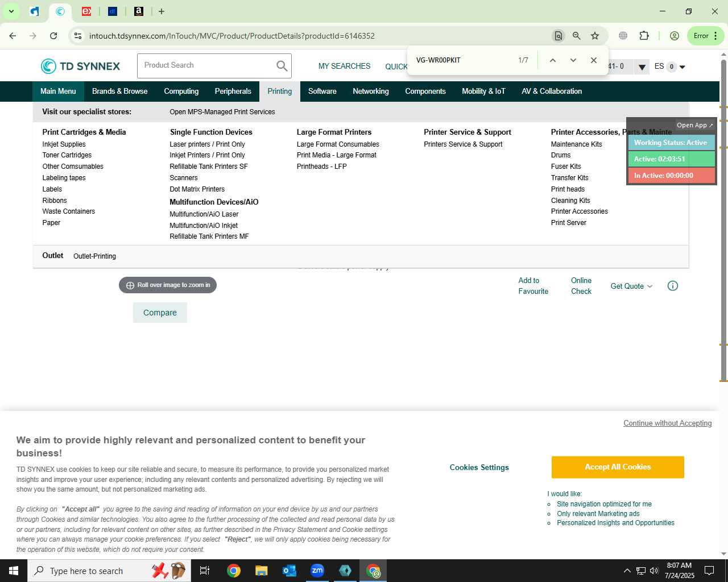Click the browser back arrow

13,36
